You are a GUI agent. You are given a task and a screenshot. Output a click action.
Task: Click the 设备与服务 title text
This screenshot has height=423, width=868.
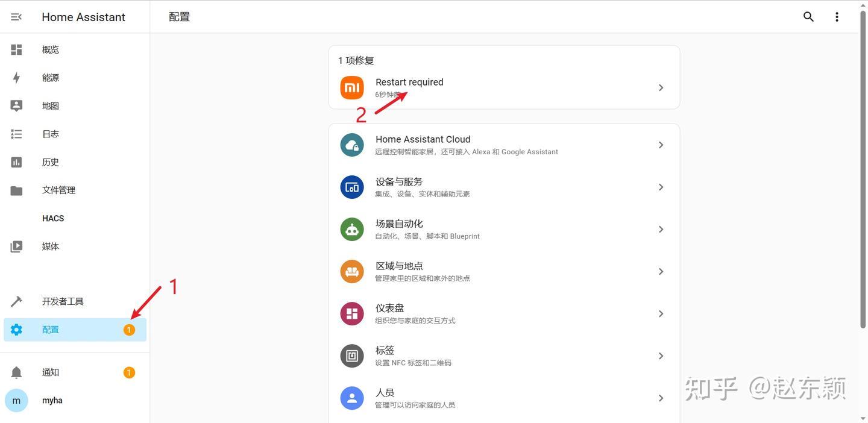[x=399, y=181]
